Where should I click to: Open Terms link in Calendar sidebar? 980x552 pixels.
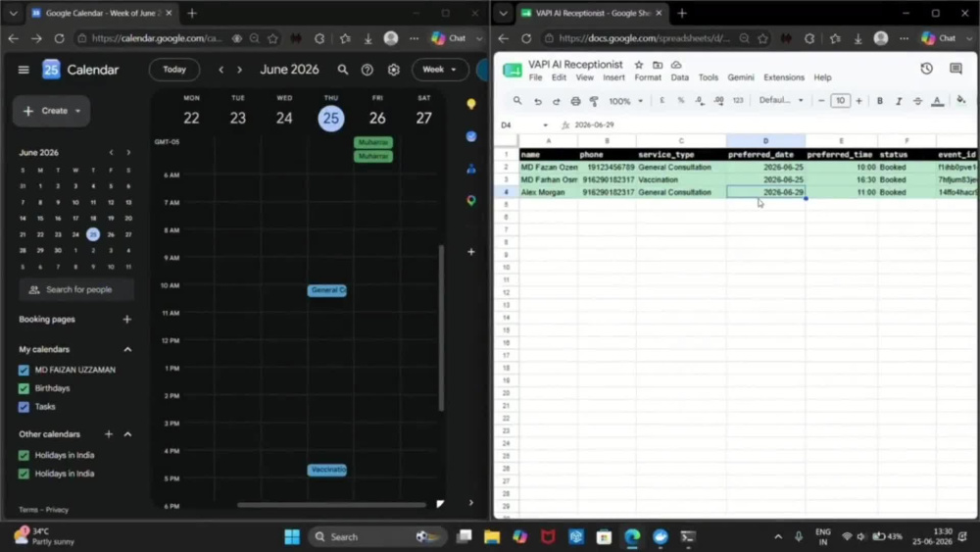(x=28, y=510)
